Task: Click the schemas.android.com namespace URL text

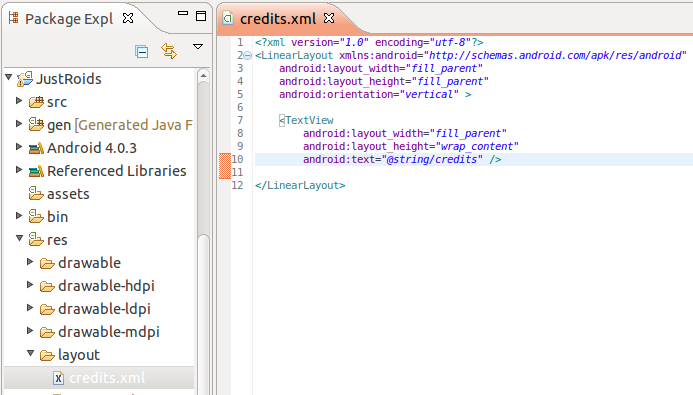Action: [x=555, y=55]
